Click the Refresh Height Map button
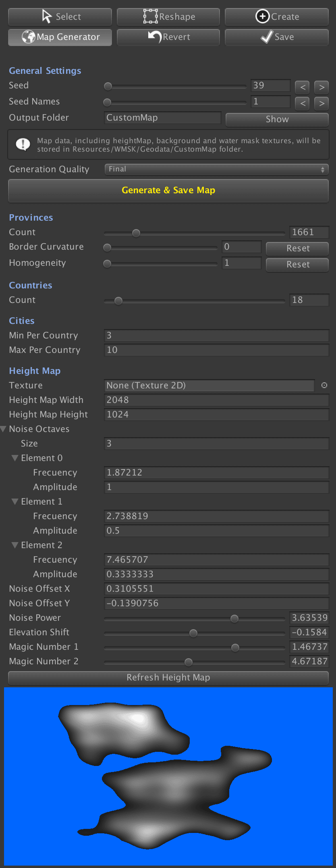The image size is (336, 868). pyautogui.click(x=168, y=678)
